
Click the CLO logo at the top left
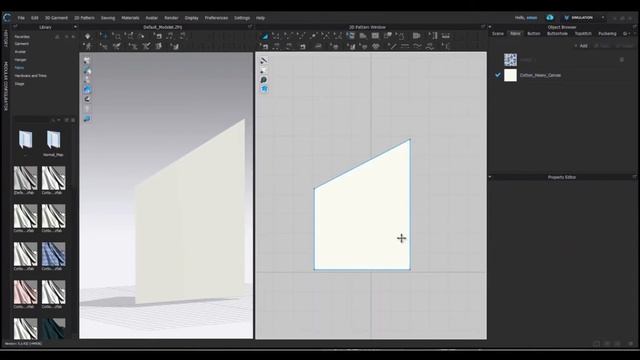tap(7, 18)
